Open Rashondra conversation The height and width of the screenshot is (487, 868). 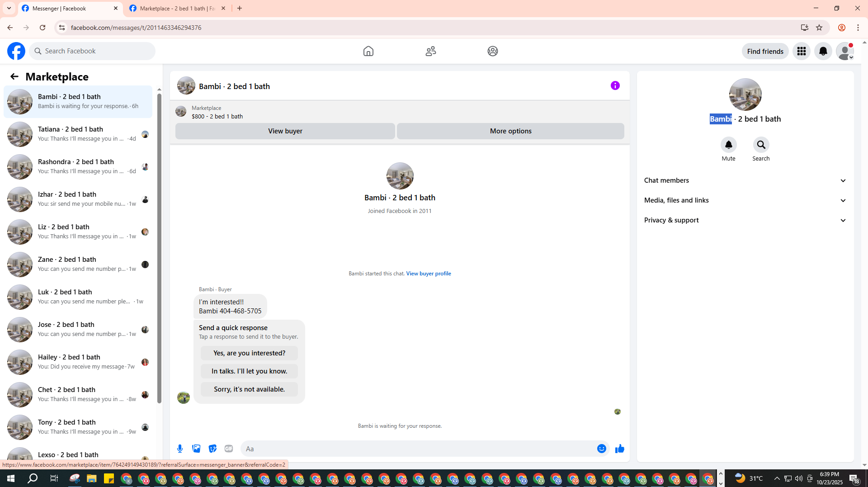(78, 166)
